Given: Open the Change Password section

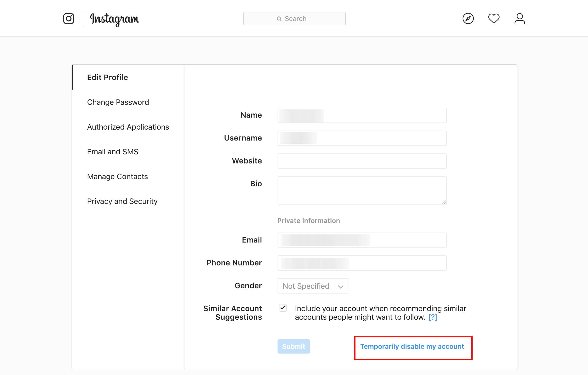Looking at the screenshot, I should [x=118, y=102].
